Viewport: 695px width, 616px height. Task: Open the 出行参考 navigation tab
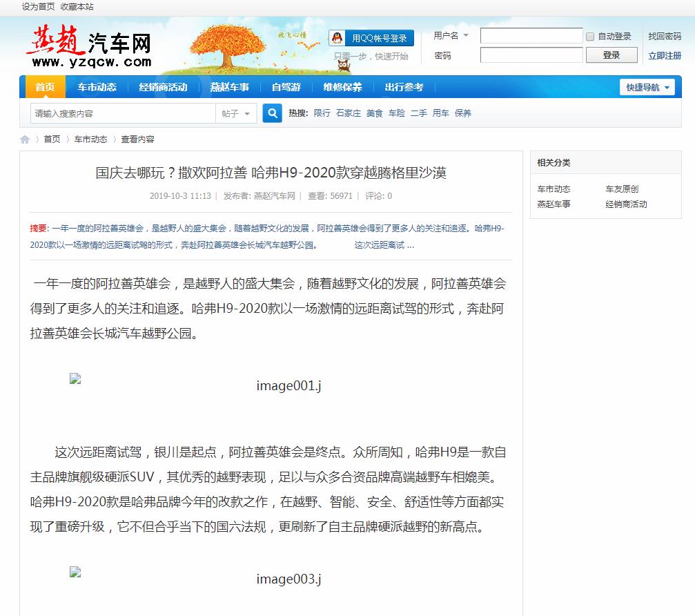[404, 87]
